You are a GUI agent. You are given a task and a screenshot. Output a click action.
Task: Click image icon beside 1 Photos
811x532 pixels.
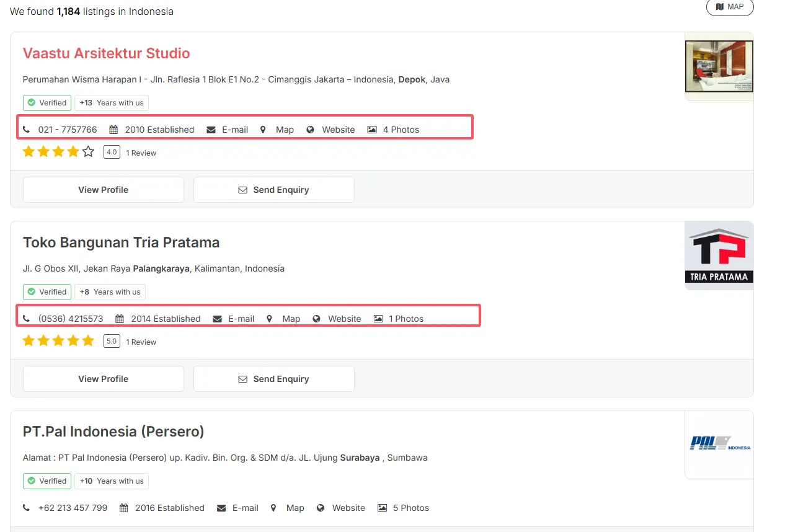[378, 319]
